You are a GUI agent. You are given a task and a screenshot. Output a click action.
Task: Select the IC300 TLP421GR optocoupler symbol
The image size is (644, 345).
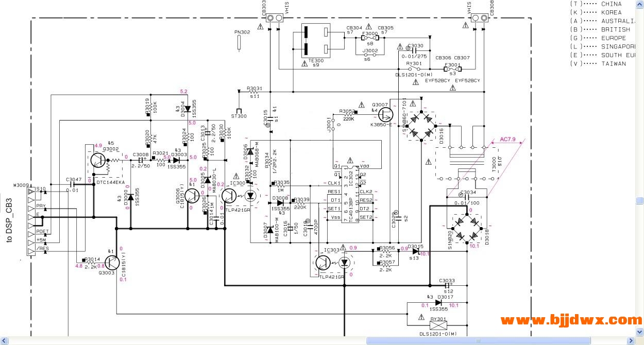click(239, 196)
